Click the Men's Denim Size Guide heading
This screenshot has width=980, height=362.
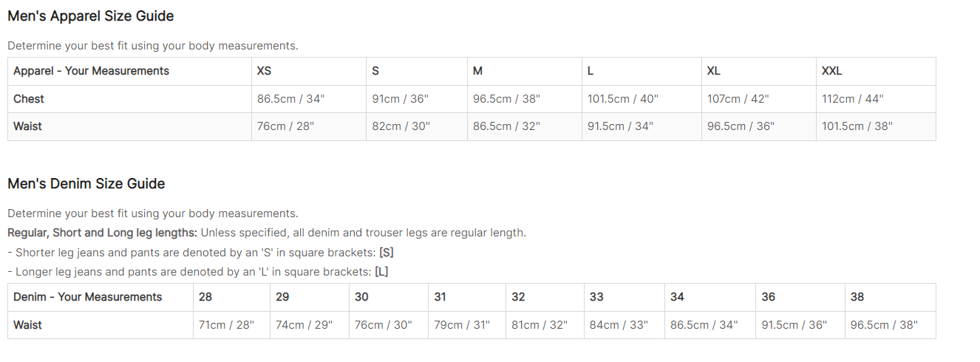pos(86,183)
